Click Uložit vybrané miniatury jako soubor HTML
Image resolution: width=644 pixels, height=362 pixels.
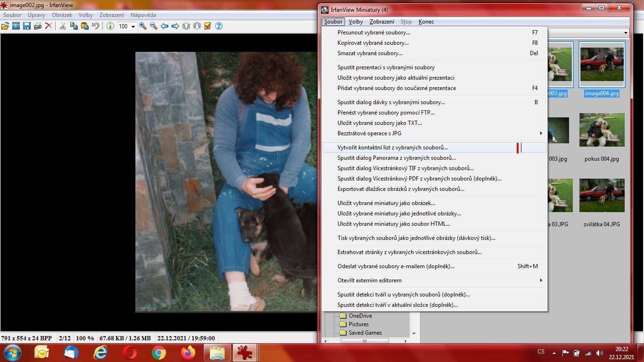point(435,224)
